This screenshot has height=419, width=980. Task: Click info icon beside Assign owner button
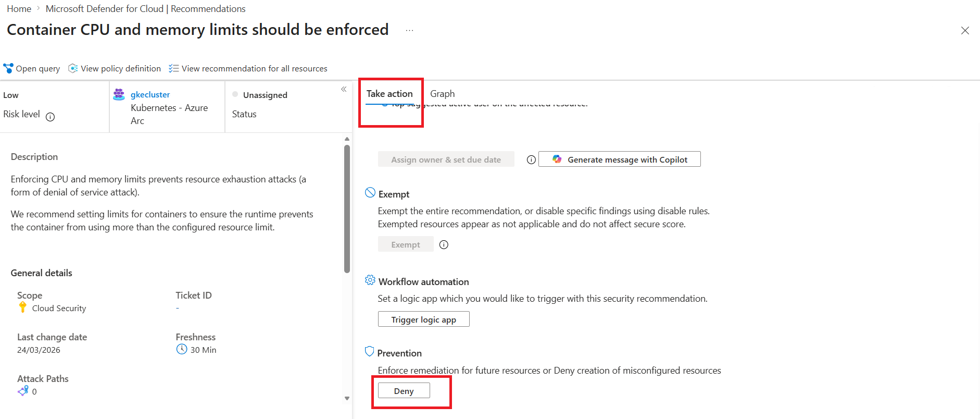click(x=531, y=160)
